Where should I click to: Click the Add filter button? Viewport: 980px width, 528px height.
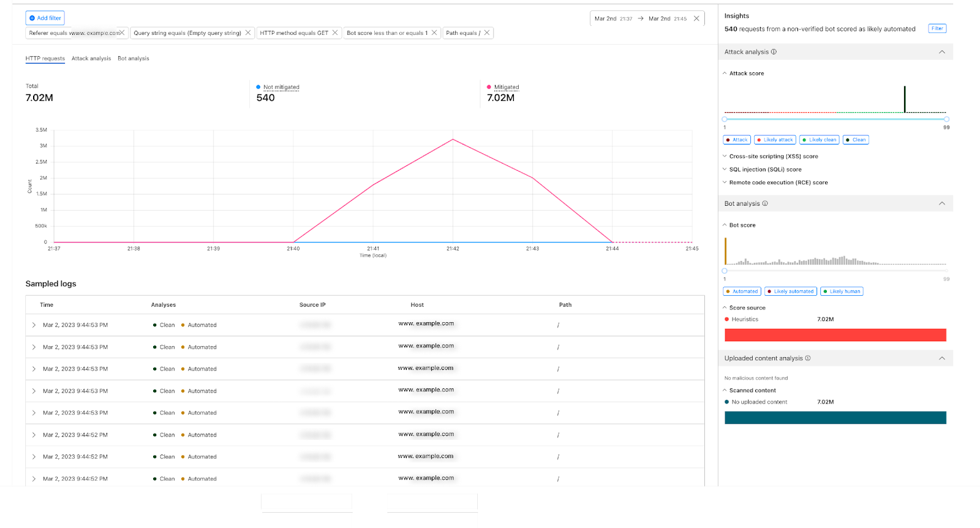[x=45, y=18]
